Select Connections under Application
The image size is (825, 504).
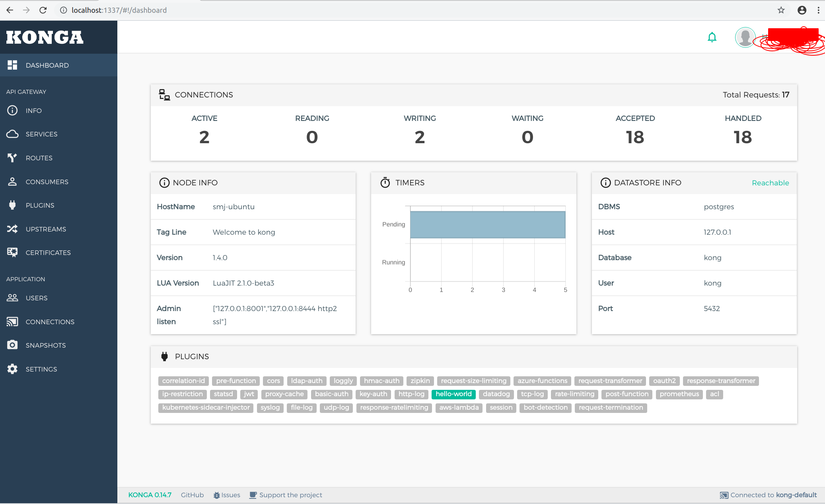(50, 322)
